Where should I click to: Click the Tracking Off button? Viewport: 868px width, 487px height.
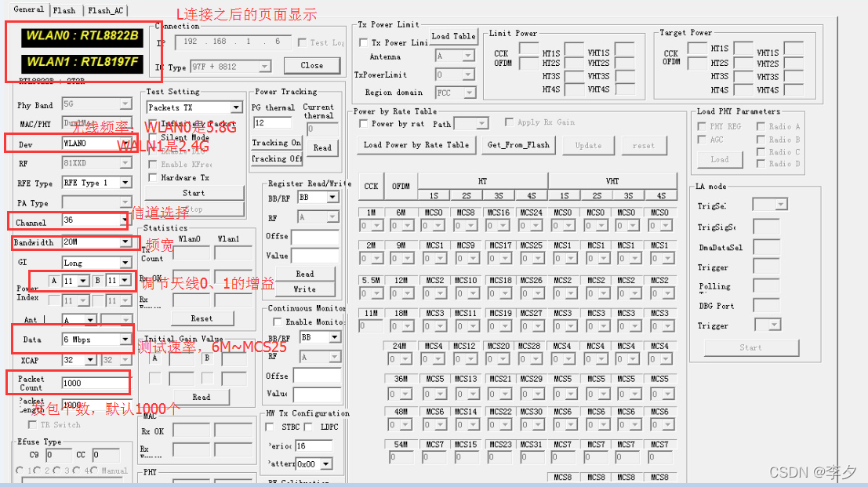(x=276, y=159)
